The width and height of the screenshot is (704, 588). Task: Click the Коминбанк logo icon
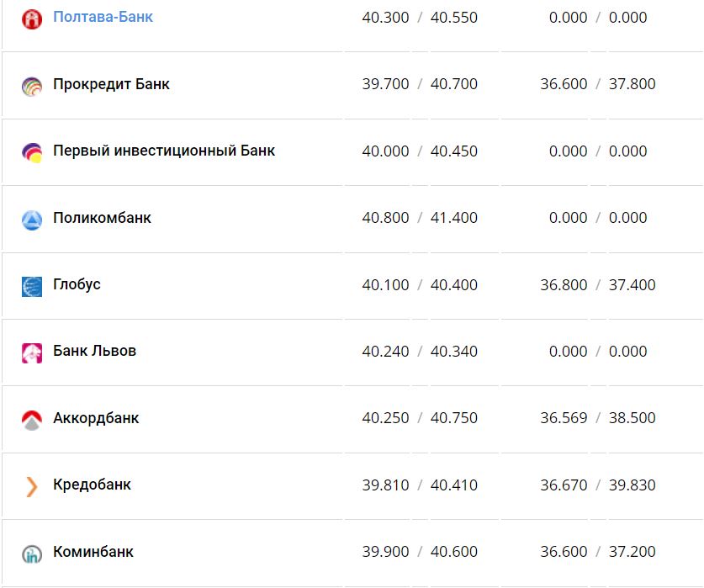31,553
